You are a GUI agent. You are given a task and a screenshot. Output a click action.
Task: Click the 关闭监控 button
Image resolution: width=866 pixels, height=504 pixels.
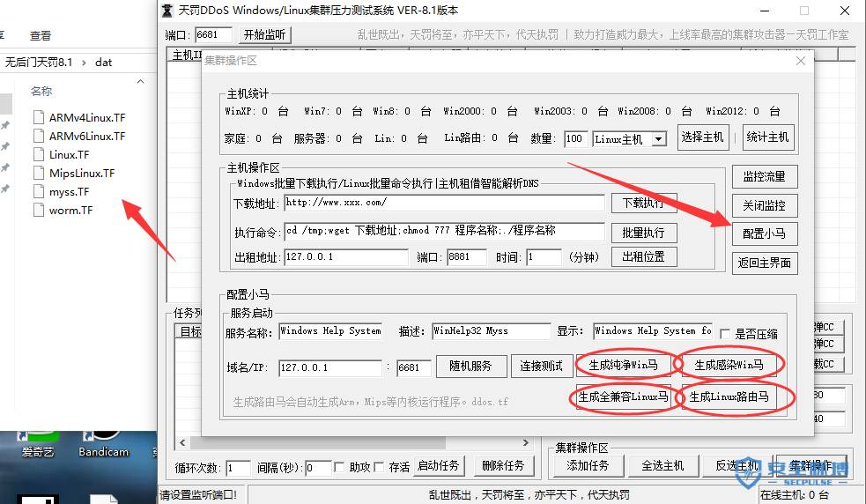[x=765, y=205]
